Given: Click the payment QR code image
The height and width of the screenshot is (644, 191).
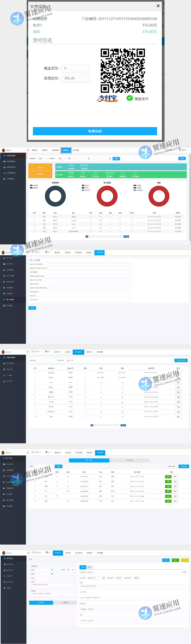Looking at the screenshot, I should point(123,71).
